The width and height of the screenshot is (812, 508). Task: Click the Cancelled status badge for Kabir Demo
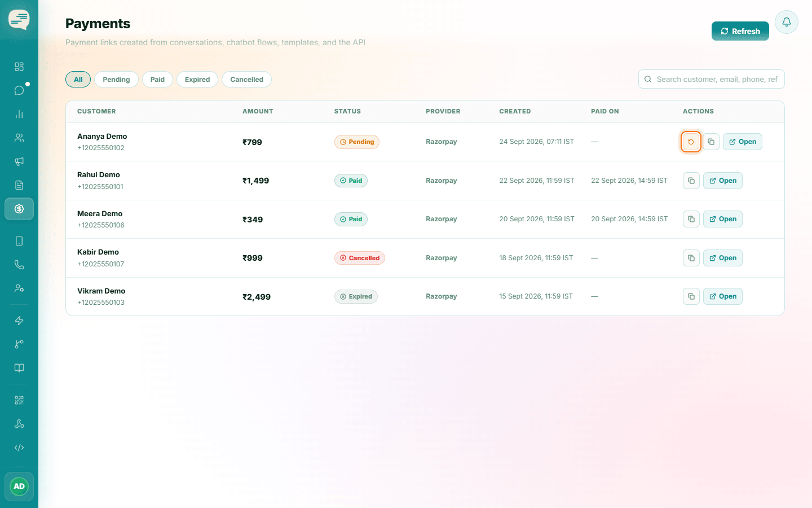pyautogui.click(x=360, y=258)
